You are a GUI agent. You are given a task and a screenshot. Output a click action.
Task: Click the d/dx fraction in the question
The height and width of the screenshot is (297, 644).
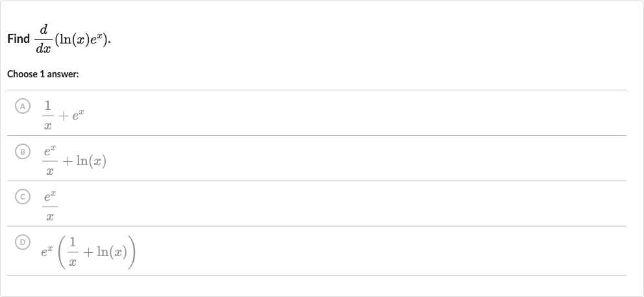[43, 39]
